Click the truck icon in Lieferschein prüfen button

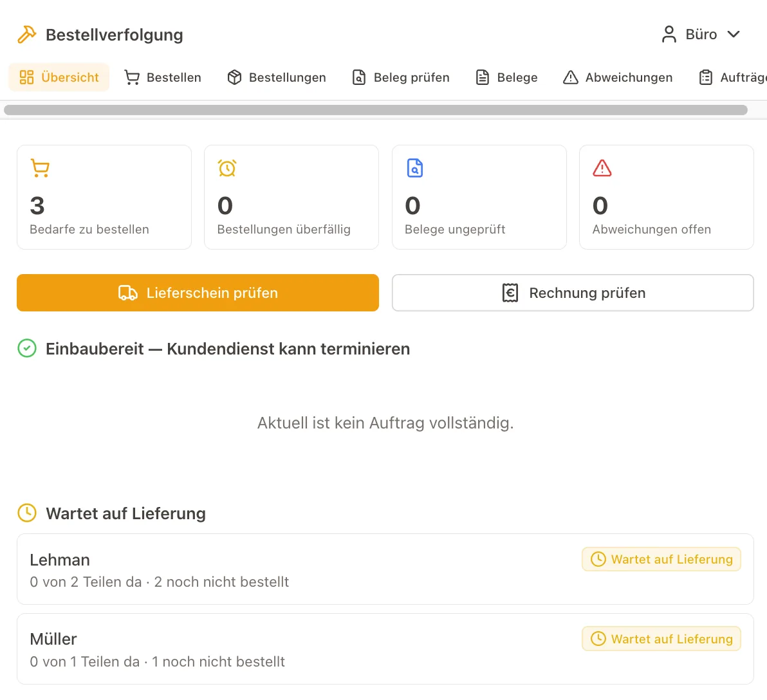pyautogui.click(x=127, y=293)
